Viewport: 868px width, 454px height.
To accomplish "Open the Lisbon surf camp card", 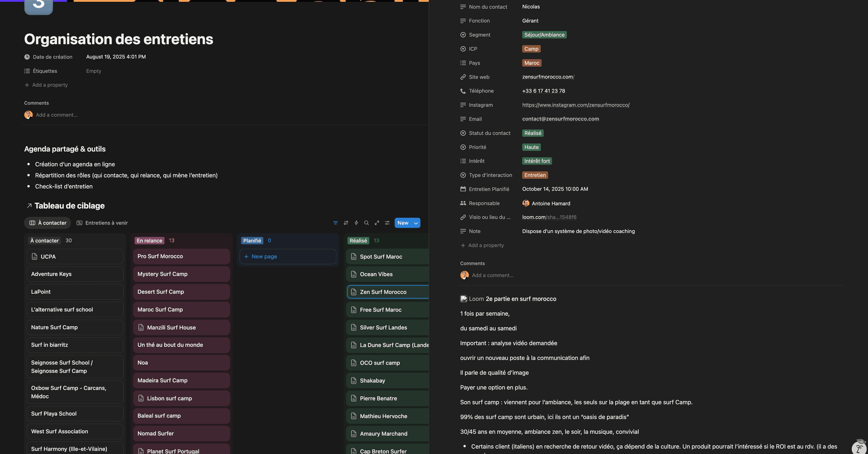I will [x=181, y=398].
